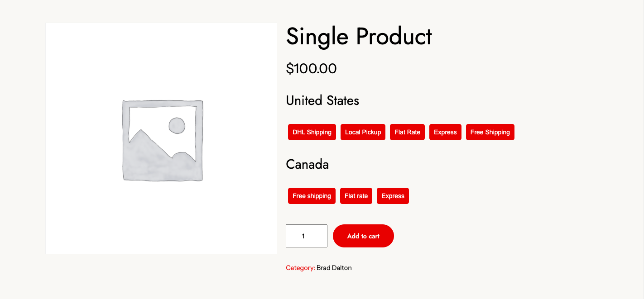Click the placeholder product image
Image resolution: width=644 pixels, height=299 pixels.
tap(162, 140)
